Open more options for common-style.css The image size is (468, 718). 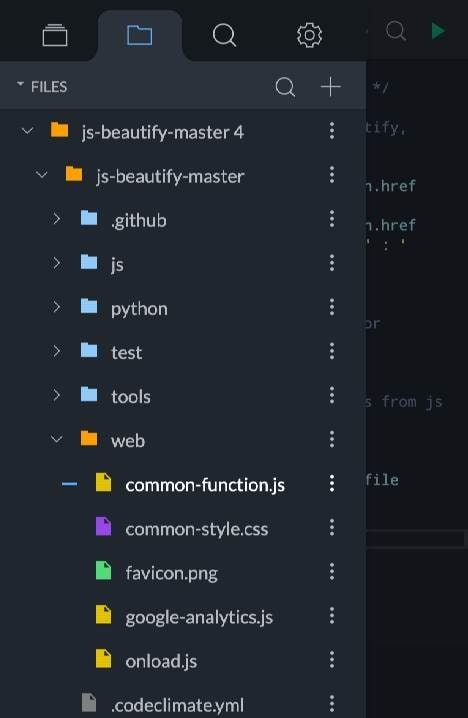(332, 528)
